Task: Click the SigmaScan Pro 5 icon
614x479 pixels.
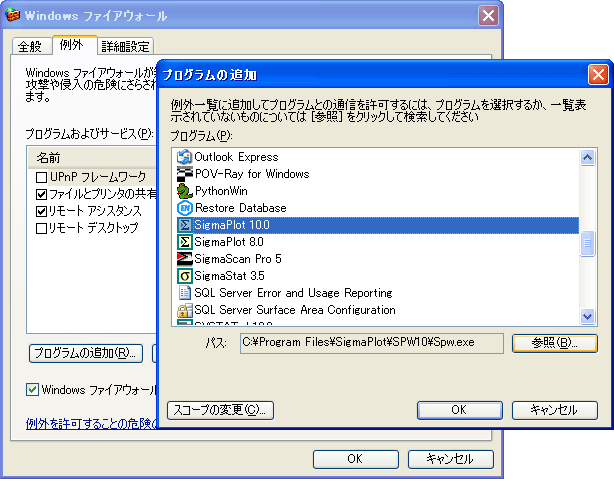Action: pos(184,259)
